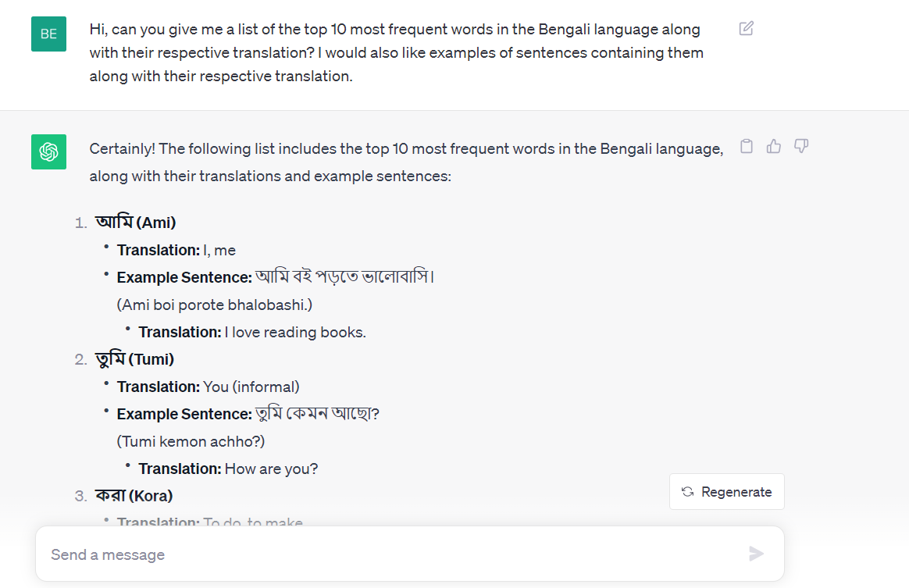Click the 'তুমি (Tumi)' list heading
This screenshot has height=588, width=909.
[x=135, y=359]
